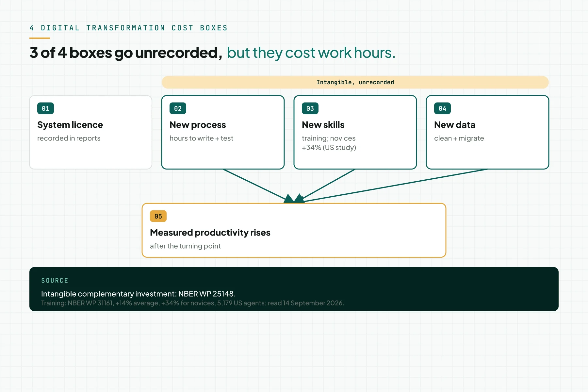Click 'Measured productivity rises' heading
Screen dimensions: 588x392
210,233
